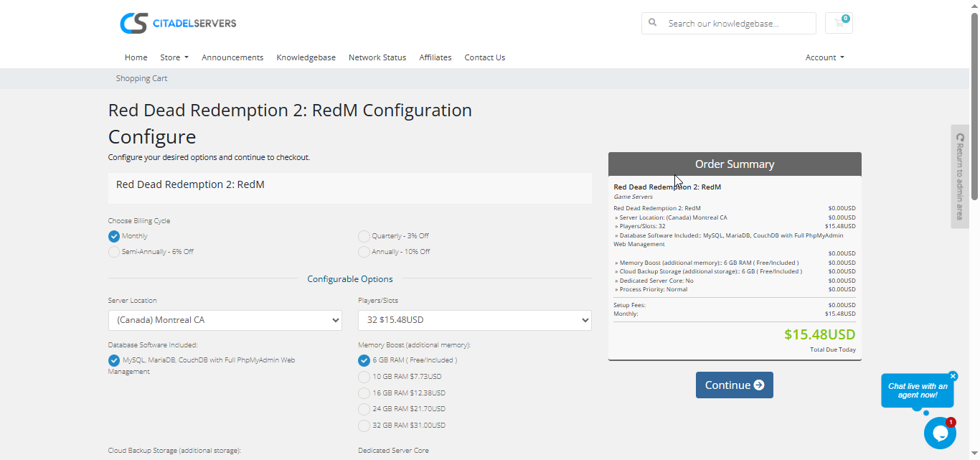Open the Contact Us link

click(x=484, y=57)
